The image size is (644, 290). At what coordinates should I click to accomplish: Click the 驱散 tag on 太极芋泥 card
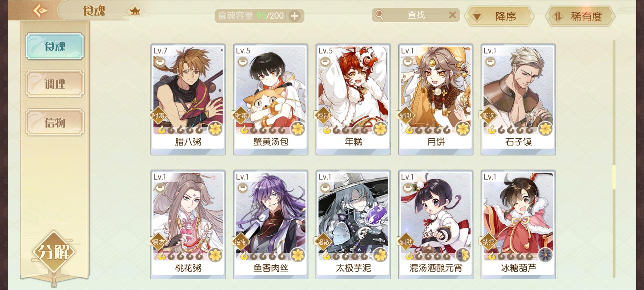click(x=323, y=242)
